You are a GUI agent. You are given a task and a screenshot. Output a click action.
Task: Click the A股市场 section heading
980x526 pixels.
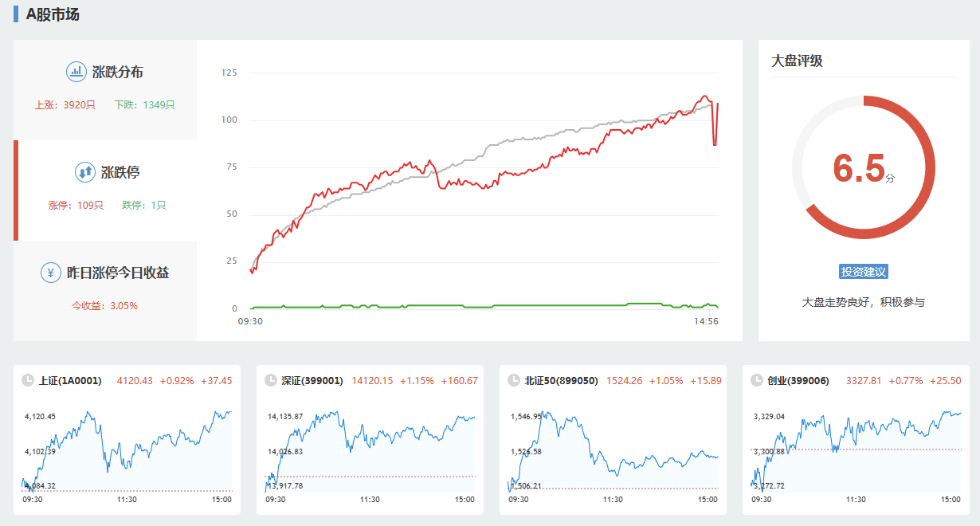53,14
